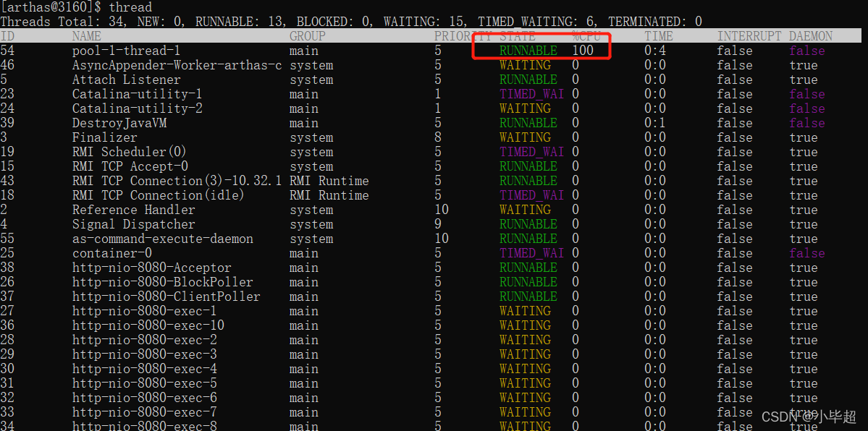
Task: Click priority 8 of Finalizer
Action: click(x=438, y=137)
